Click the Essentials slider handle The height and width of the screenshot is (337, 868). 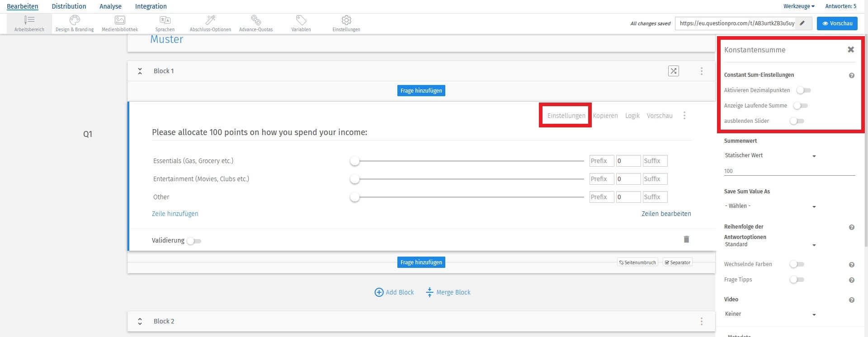(355, 161)
